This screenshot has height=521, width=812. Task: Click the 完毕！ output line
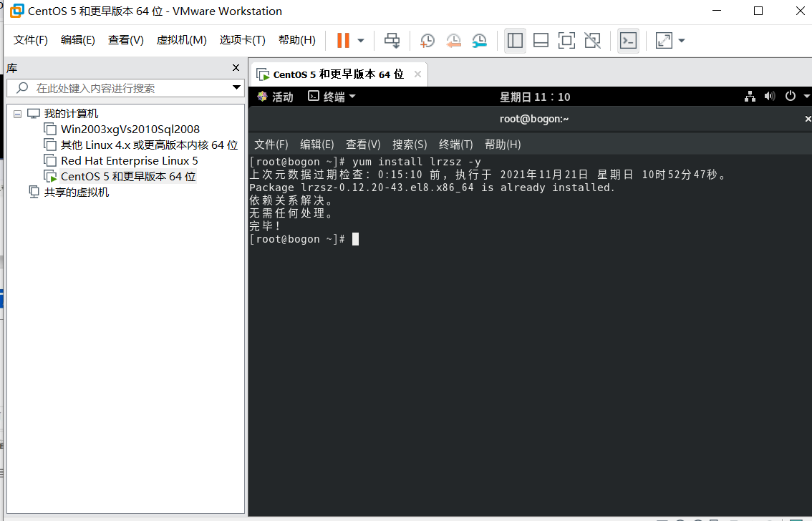(x=265, y=226)
